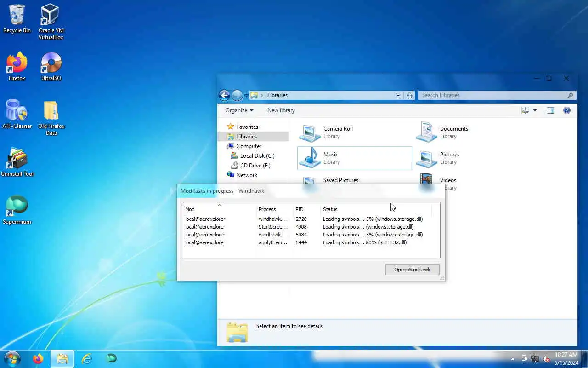Sort by the Process column header

(274, 209)
